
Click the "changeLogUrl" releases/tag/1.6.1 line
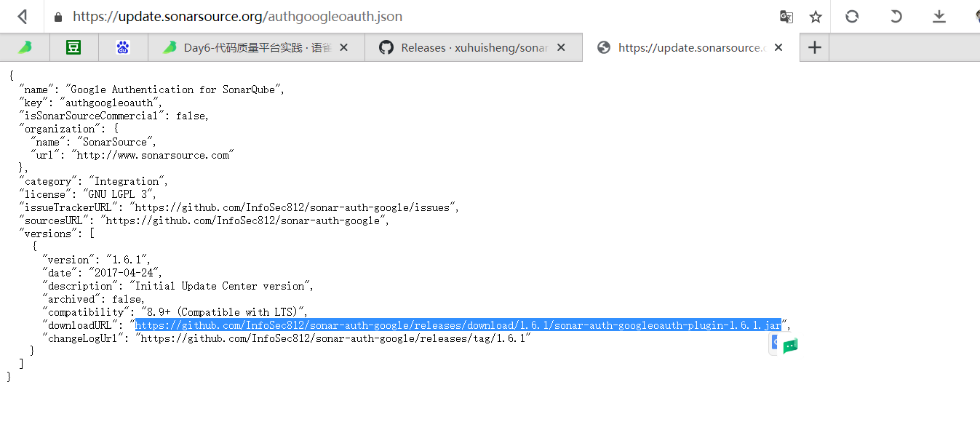[287, 338]
